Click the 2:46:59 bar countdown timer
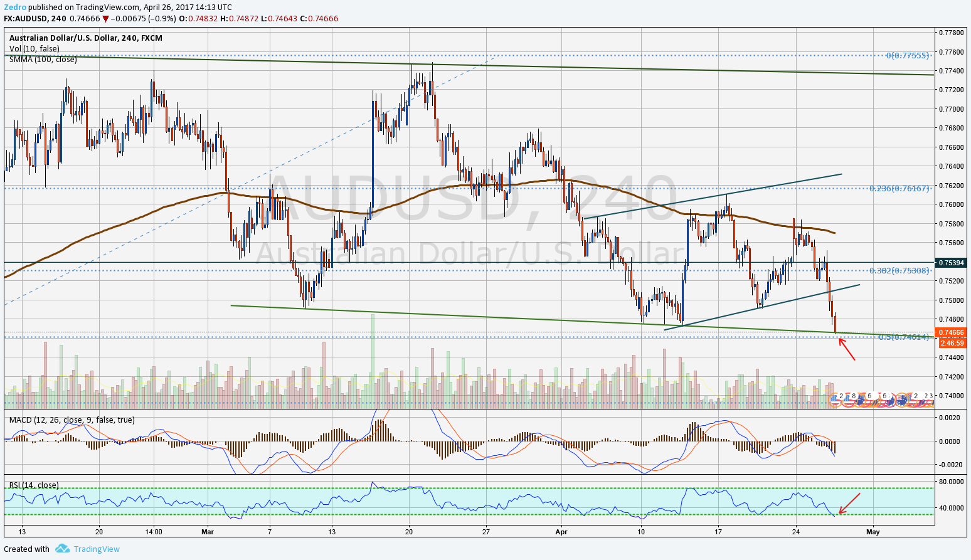The height and width of the screenshot is (560, 971). pyautogui.click(x=952, y=342)
